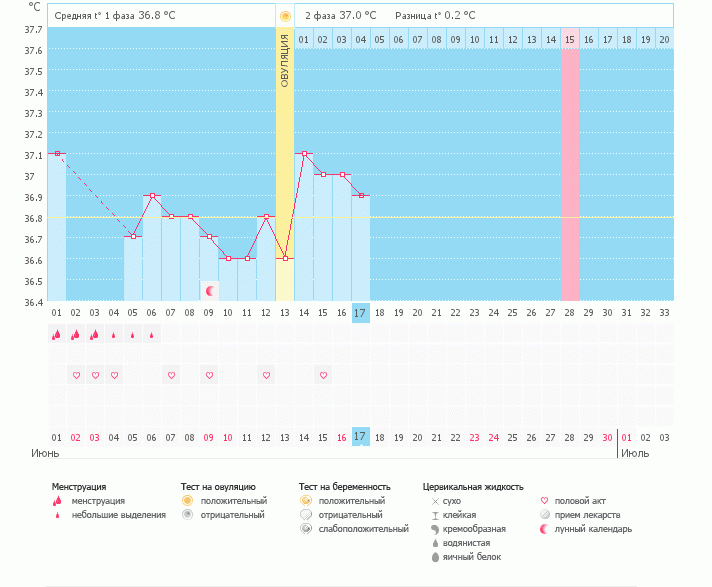
Task: Click the 'яичный белок' legend icon
Action: pos(435,556)
